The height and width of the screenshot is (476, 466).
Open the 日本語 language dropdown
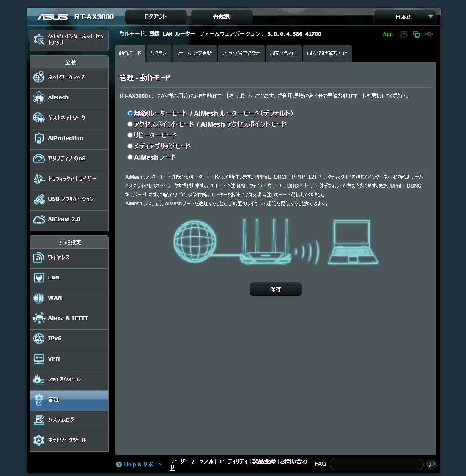coord(405,16)
